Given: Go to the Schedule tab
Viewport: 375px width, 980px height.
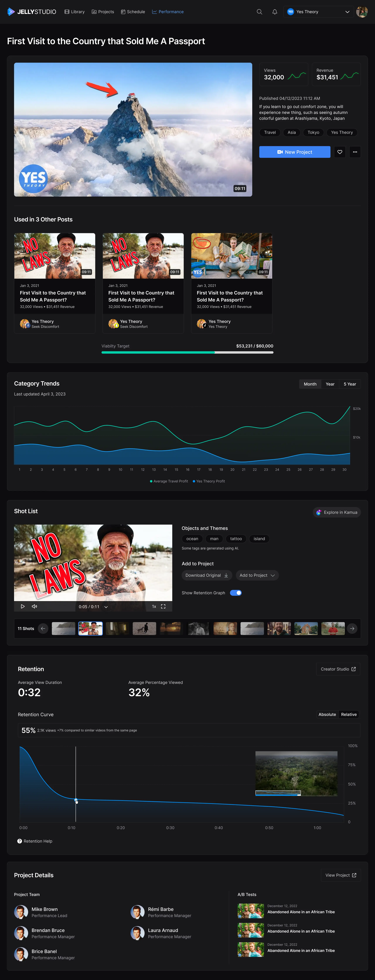Looking at the screenshot, I should coord(133,12).
